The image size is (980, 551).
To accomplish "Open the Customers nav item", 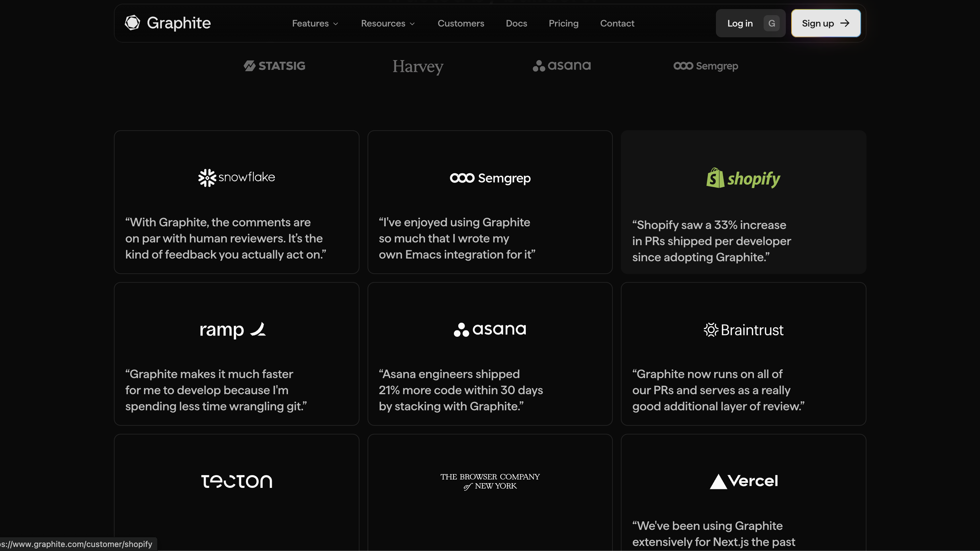I will 461,23.
